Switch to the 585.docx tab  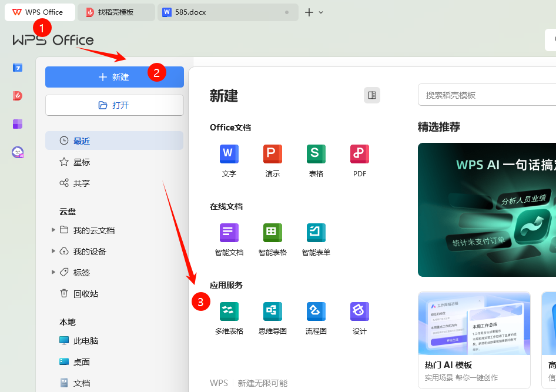pos(227,12)
